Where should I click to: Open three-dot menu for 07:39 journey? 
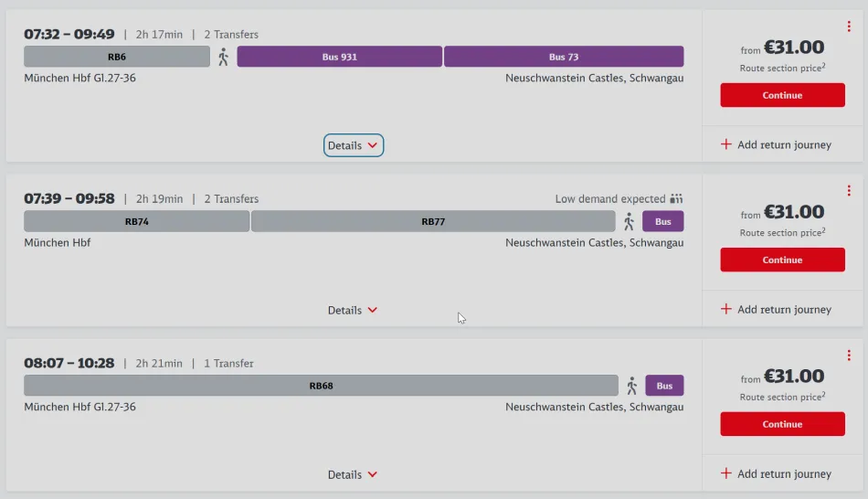[x=849, y=191]
